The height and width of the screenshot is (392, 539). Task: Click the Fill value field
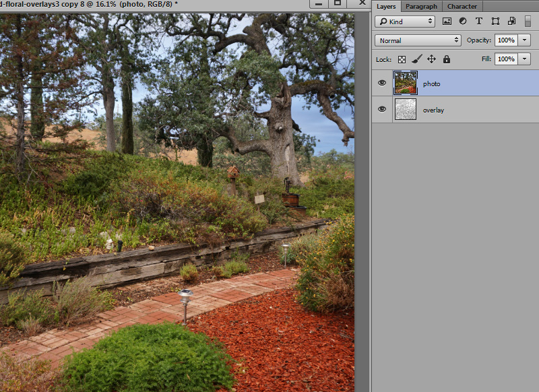(x=506, y=59)
